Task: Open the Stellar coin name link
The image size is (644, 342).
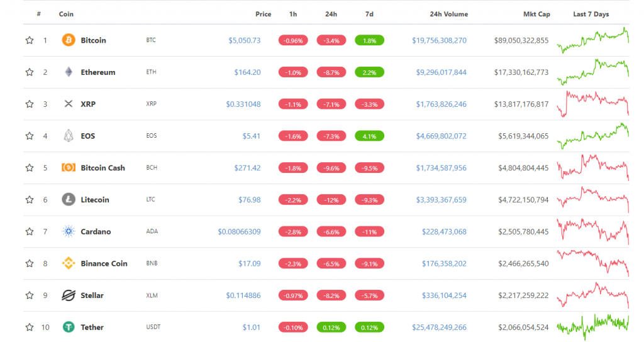Action: point(92,295)
